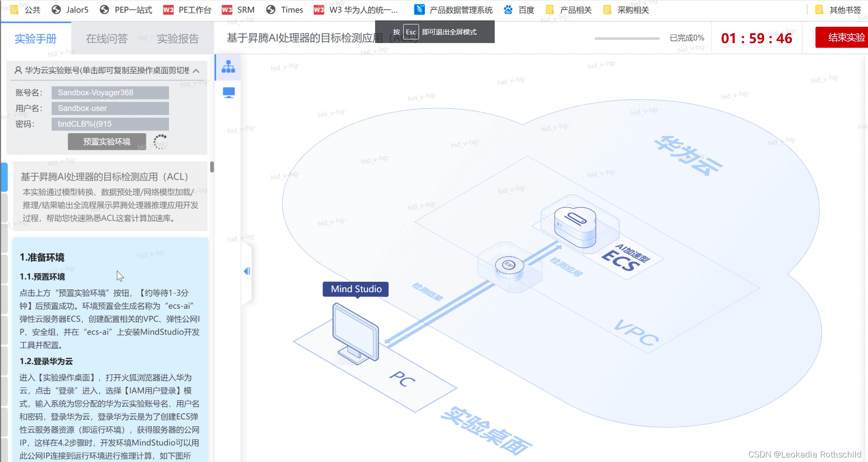This screenshot has width=868, height=462.
Task: Switch to the 实验报告 tab
Action: [x=178, y=39]
